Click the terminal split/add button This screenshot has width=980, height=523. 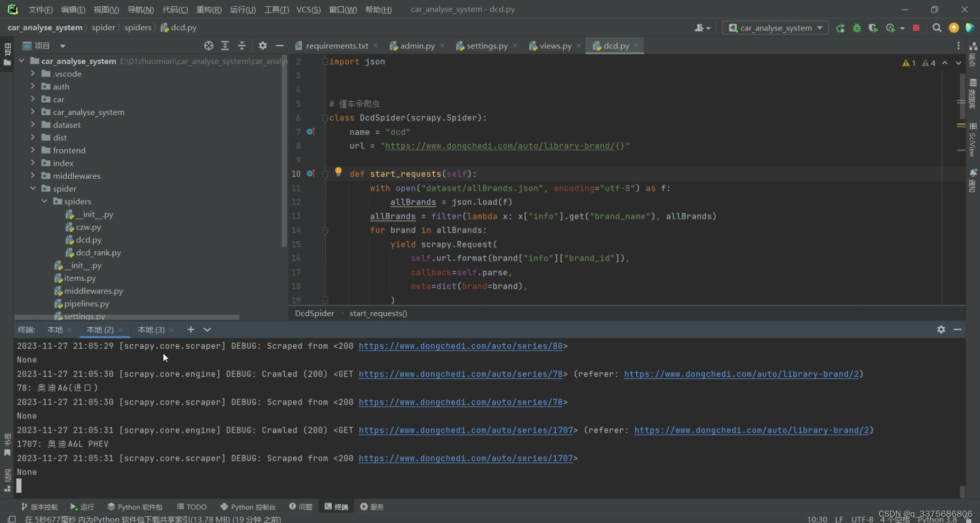coord(191,329)
